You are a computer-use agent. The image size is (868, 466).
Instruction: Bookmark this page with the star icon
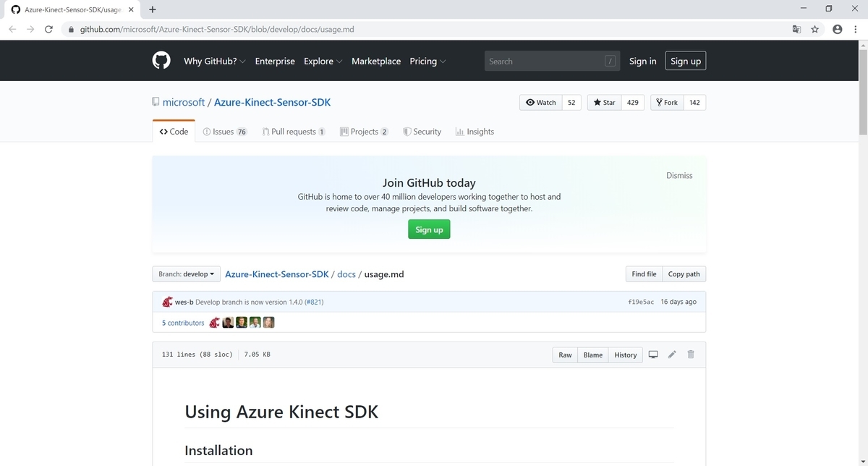815,30
